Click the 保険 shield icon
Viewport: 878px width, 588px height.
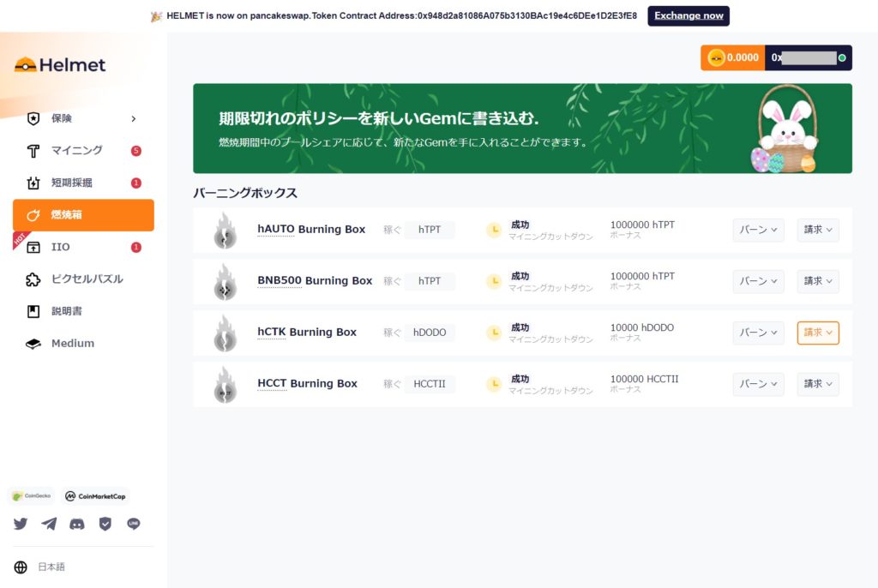(33, 119)
